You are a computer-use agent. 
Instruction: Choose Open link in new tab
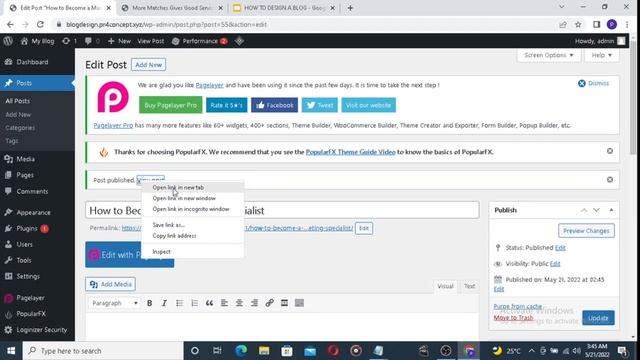[193, 187]
